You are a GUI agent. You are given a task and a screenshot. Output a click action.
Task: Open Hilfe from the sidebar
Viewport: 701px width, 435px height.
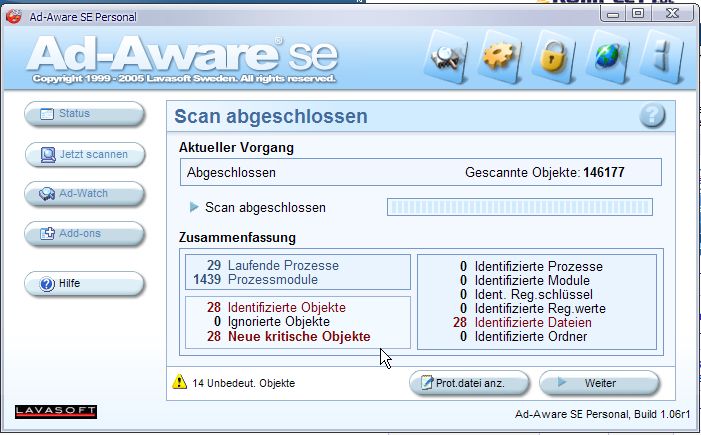point(84,283)
